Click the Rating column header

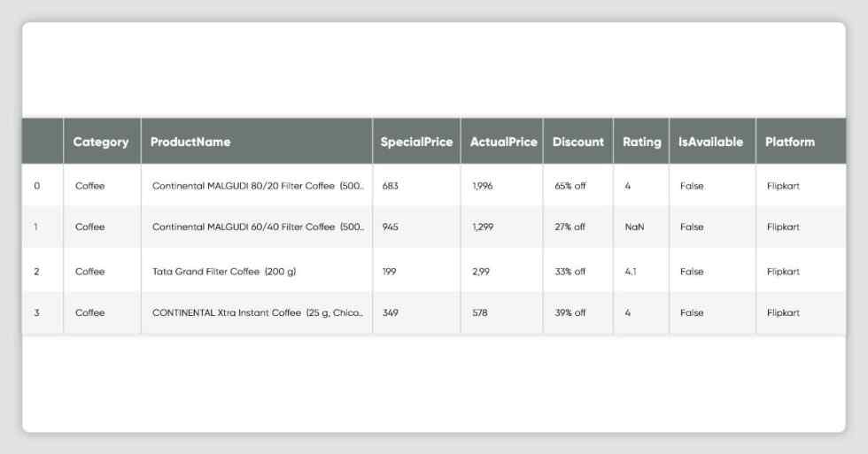pyautogui.click(x=641, y=142)
